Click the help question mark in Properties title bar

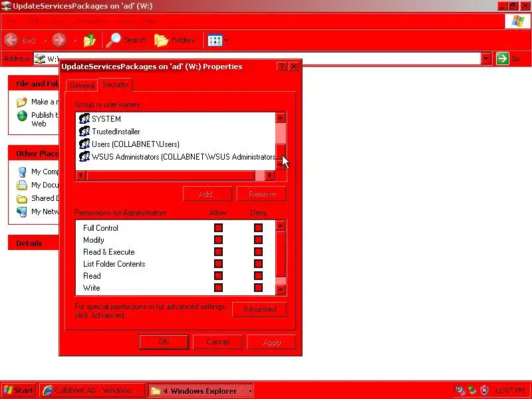282,66
